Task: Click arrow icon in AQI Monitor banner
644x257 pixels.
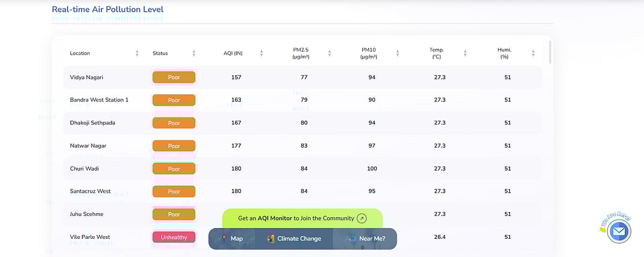Action: coord(362,218)
